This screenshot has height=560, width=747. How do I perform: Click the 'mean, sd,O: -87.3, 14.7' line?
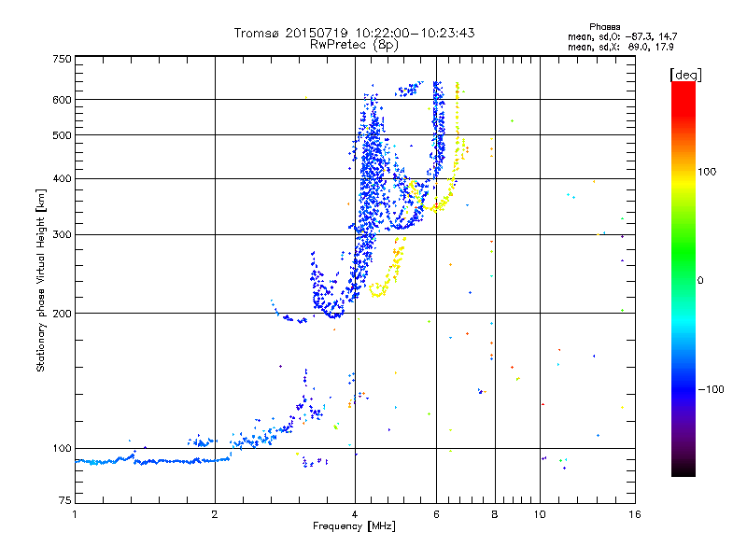click(622, 36)
